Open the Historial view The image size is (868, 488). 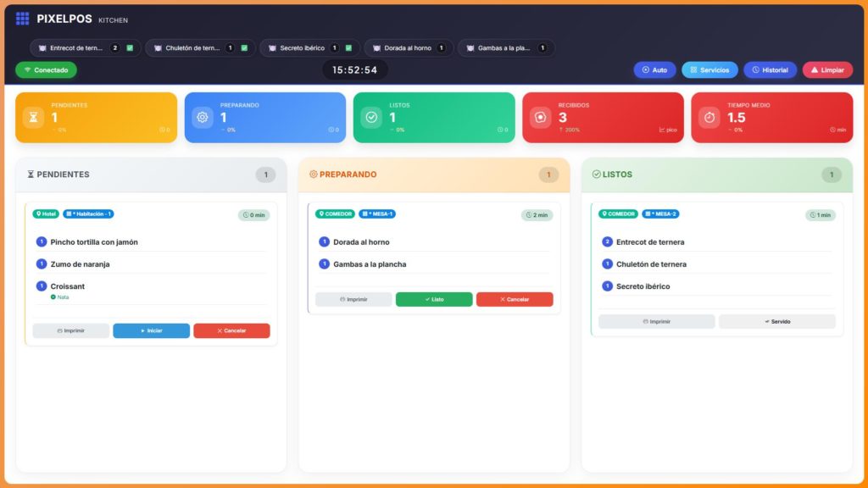pyautogui.click(x=770, y=69)
